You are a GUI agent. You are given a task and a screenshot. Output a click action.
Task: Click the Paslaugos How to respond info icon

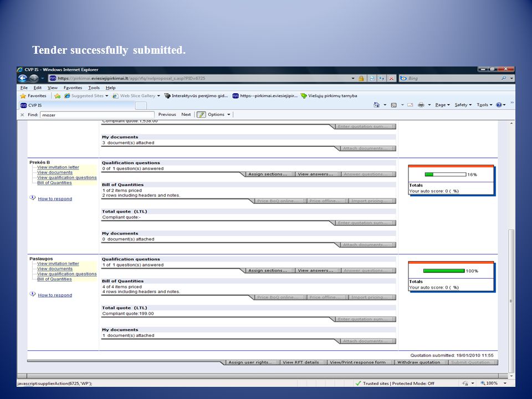[33, 294]
